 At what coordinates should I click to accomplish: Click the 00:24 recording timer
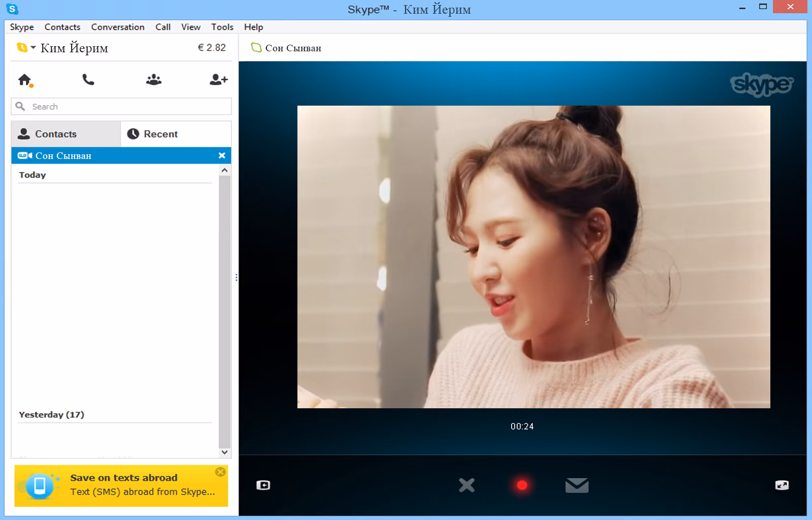(x=522, y=427)
